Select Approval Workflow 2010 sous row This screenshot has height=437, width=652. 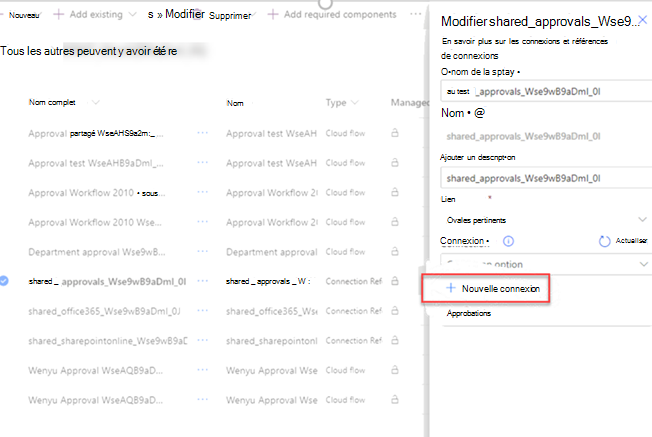click(96, 193)
